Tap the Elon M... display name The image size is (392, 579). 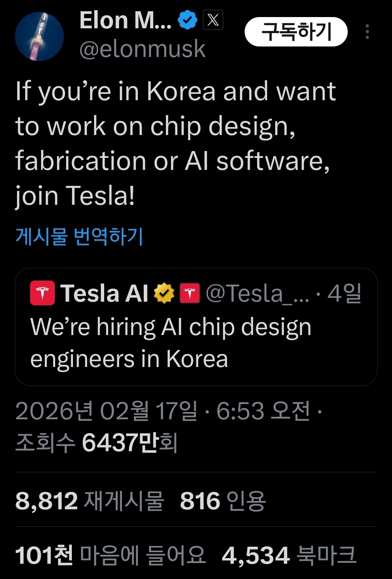pyautogui.click(x=125, y=20)
